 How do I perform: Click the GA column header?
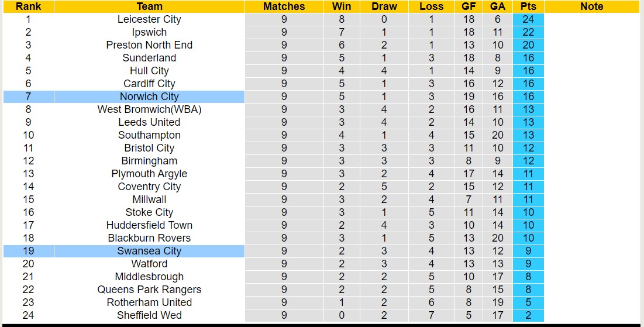click(x=498, y=6)
